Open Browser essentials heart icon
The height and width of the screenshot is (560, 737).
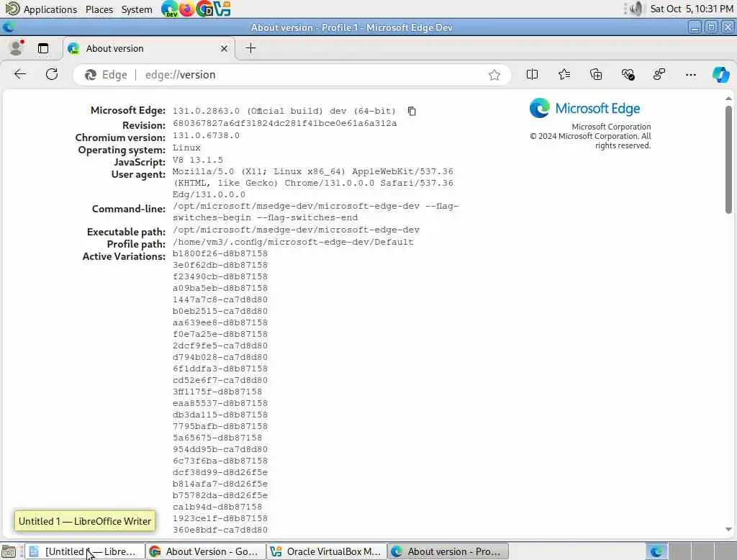coord(628,74)
